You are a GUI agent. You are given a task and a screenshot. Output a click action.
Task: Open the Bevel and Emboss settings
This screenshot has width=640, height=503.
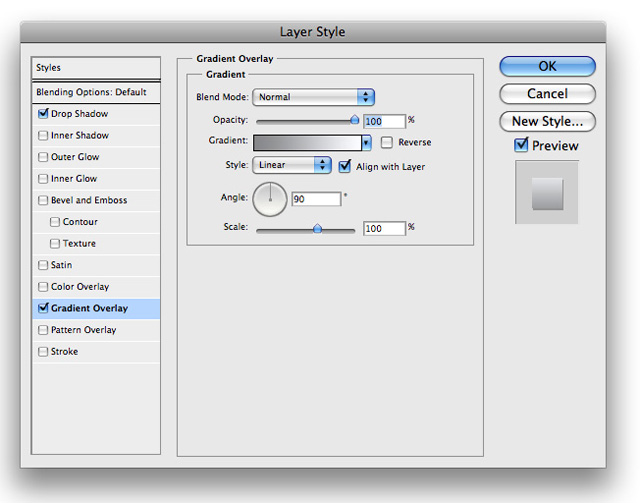pos(96,200)
